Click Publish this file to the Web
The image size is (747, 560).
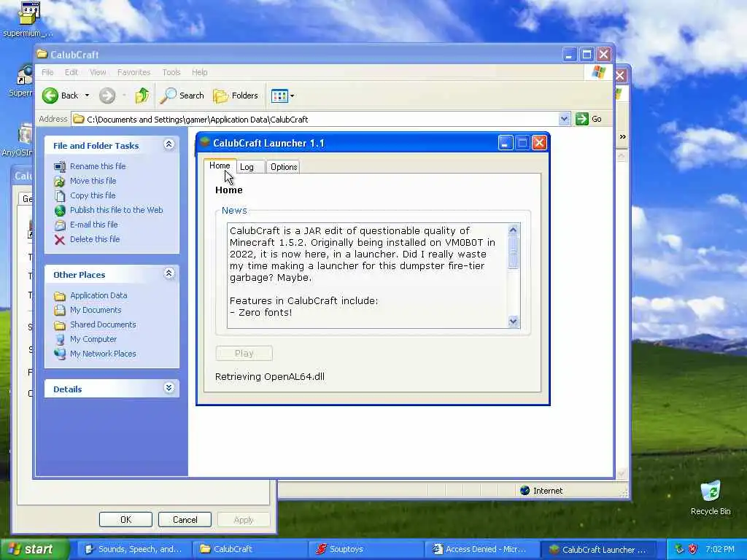click(116, 210)
